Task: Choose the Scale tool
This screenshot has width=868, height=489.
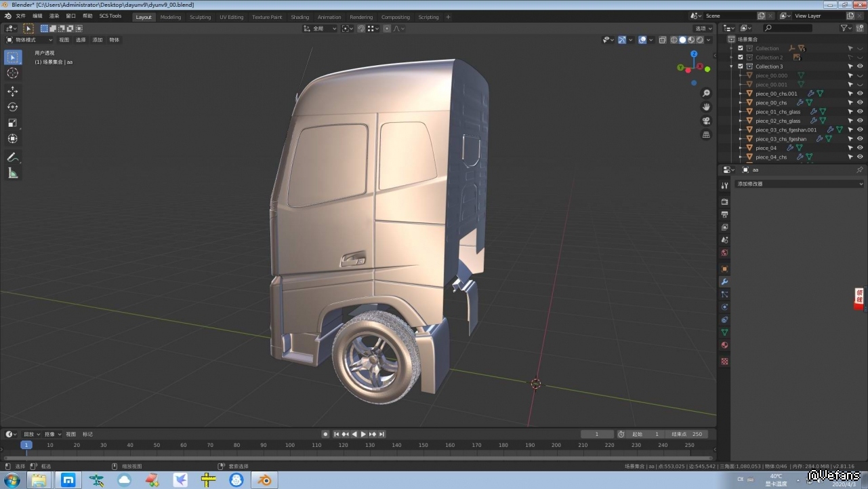Action: pos(12,123)
